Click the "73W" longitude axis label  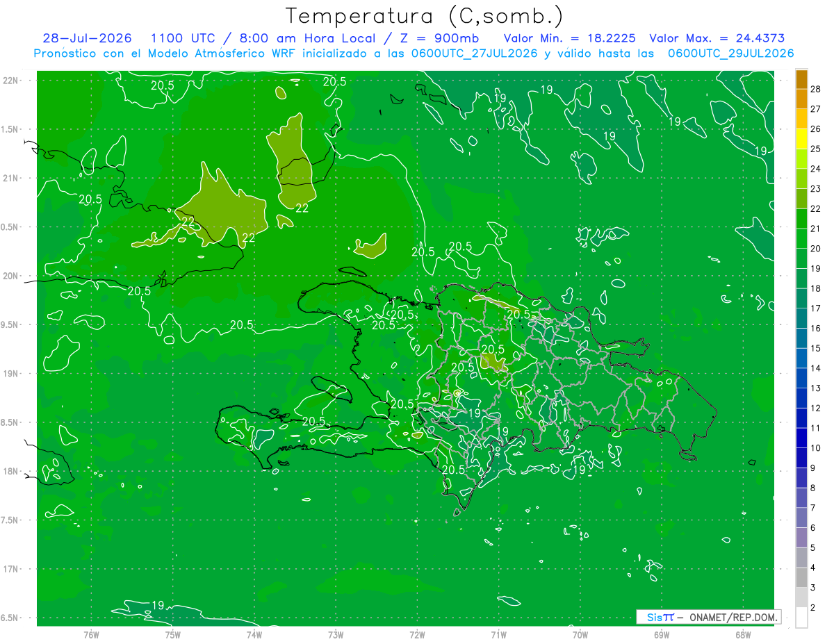click(336, 635)
